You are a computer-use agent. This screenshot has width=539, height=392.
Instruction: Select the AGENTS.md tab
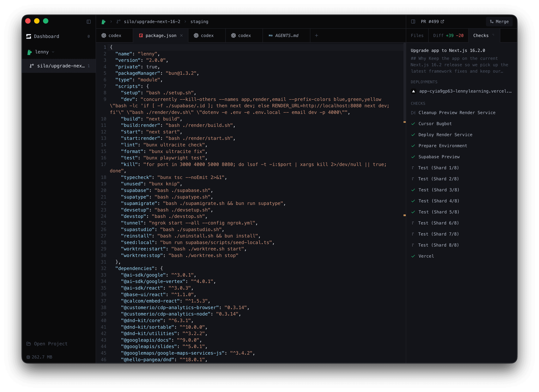[286, 35]
